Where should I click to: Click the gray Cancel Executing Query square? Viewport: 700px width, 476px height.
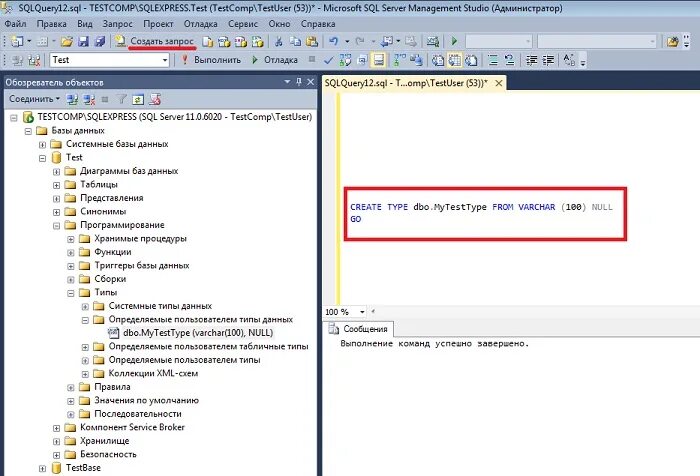(x=312, y=59)
